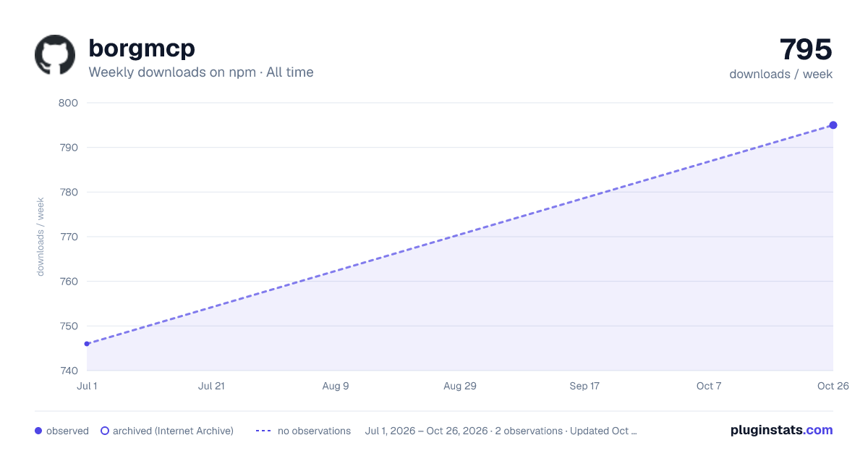The width and height of the screenshot is (868, 456).
Task: Click the borgmcp package title
Action: coord(142,48)
